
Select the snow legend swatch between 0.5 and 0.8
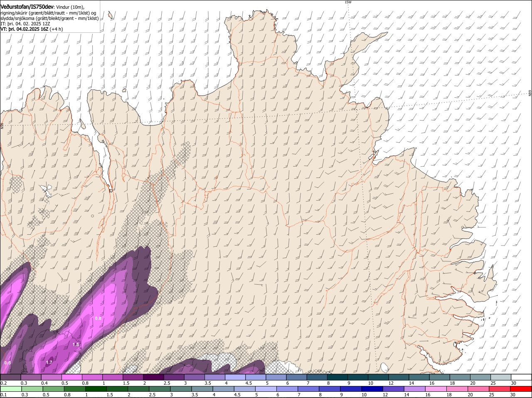tap(72, 377)
